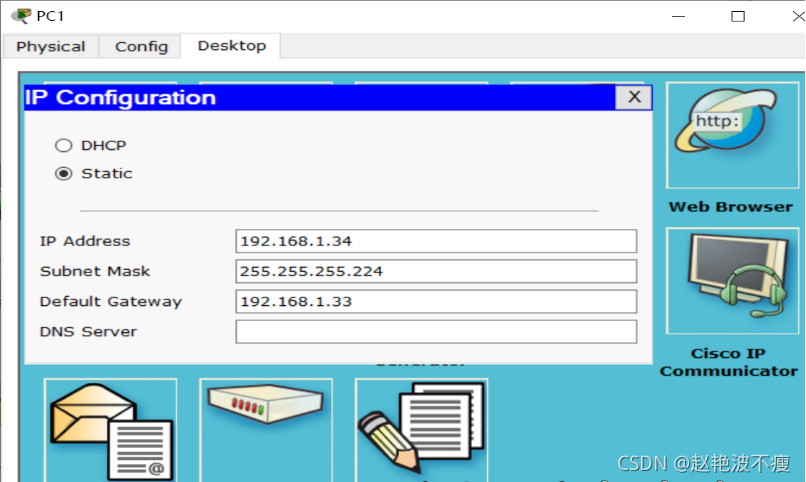Close the IP Configuration dialog

634,97
